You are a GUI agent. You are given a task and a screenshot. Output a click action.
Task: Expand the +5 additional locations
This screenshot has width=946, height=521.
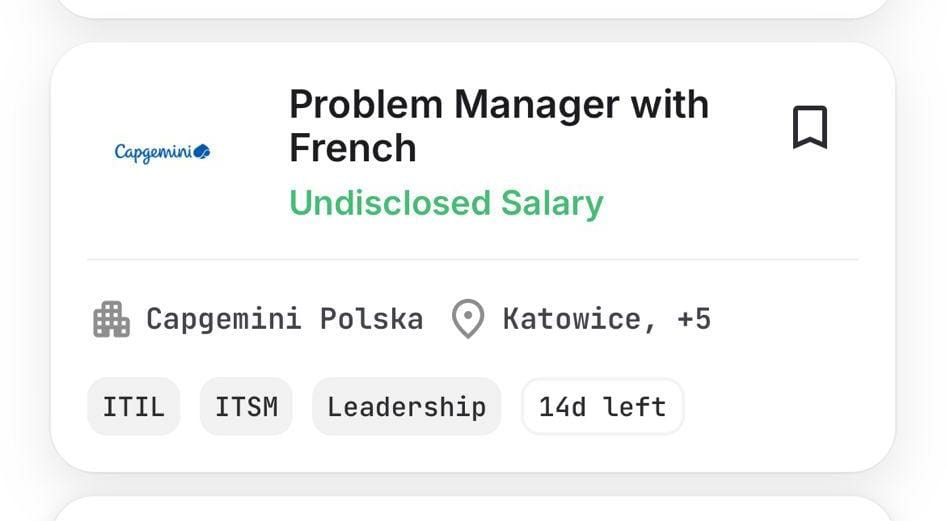point(694,319)
